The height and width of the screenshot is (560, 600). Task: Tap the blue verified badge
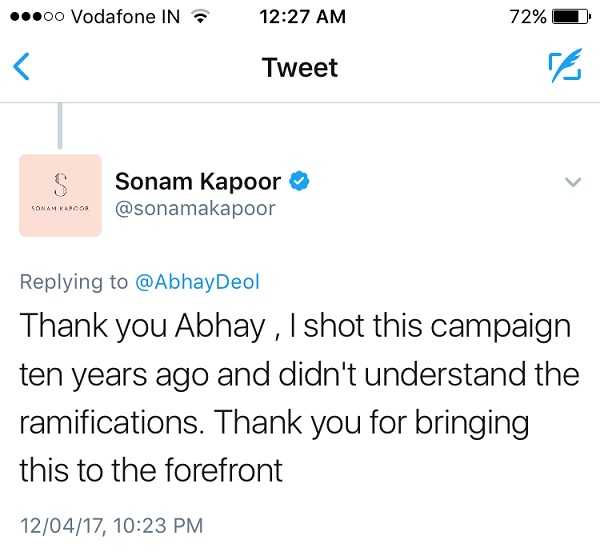click(x=299, y=181)
